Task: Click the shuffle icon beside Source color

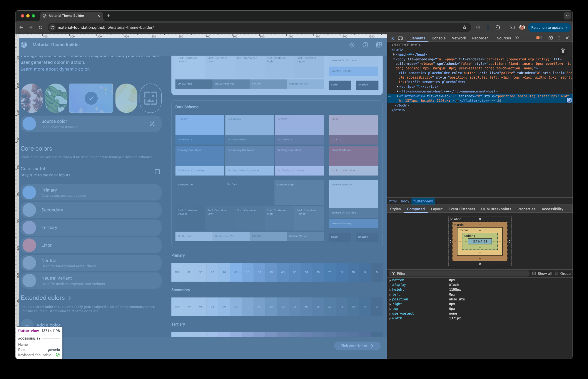Action: 152,124
